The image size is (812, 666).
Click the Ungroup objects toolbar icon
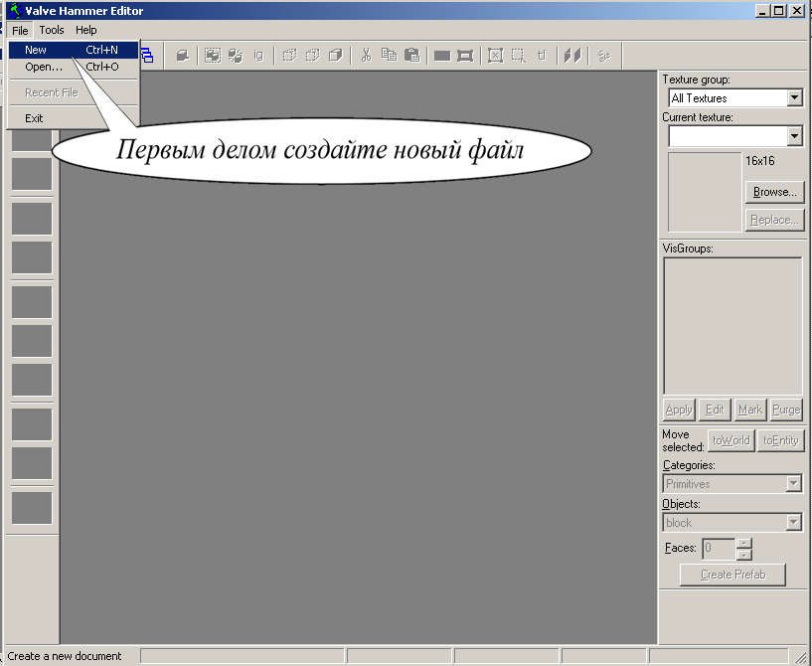pos(236,55)
